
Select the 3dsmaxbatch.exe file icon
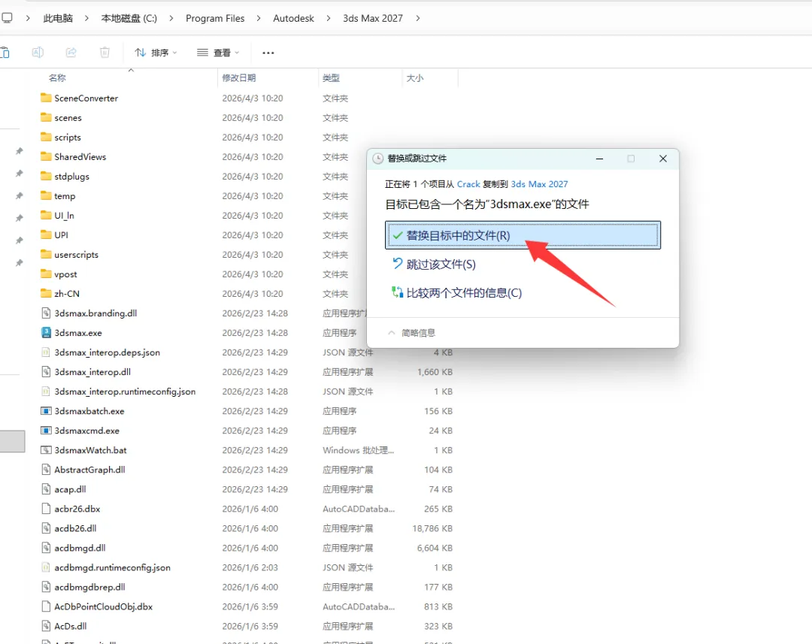pos(46,411)
